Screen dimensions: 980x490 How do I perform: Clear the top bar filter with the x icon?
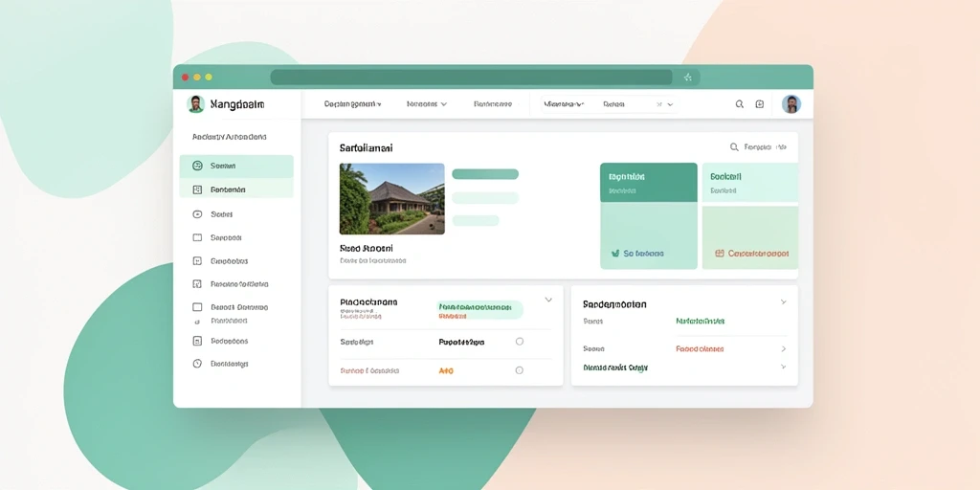(658, 104)
